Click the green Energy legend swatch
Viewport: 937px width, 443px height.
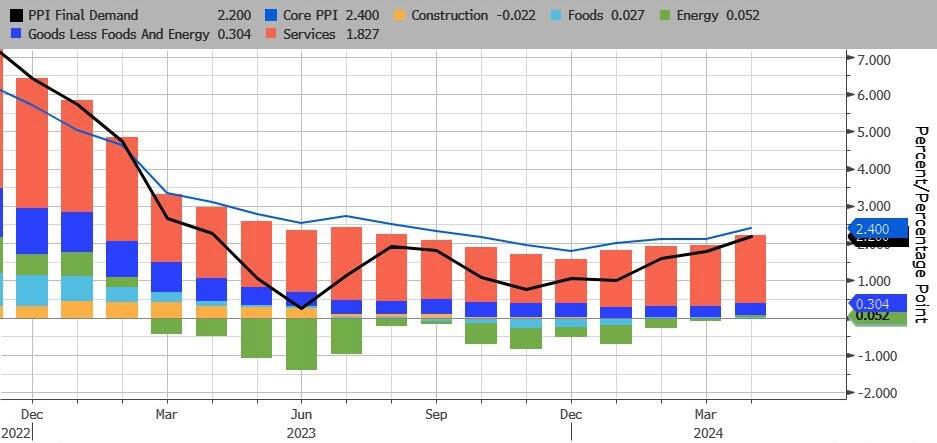[665, 15]
